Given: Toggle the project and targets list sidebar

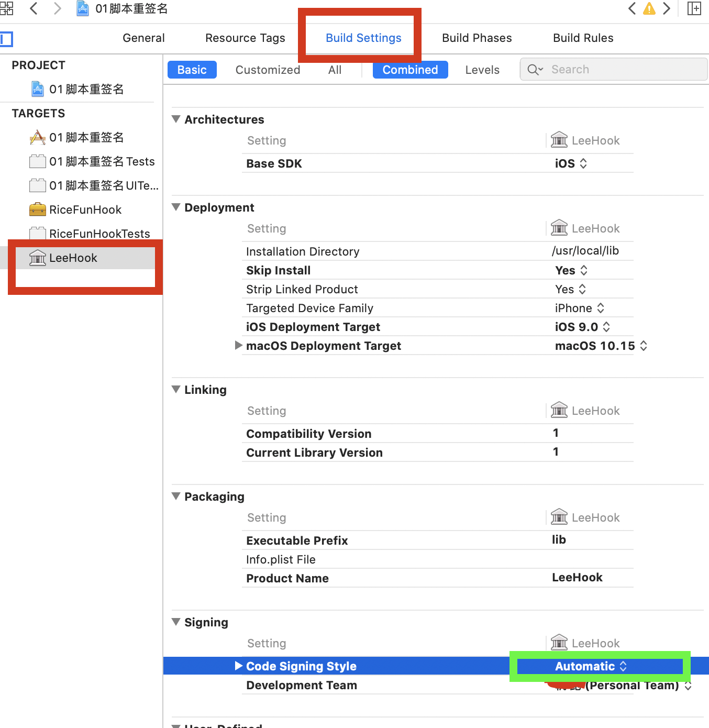Looking at the screenshot, I should coord(6,39).
